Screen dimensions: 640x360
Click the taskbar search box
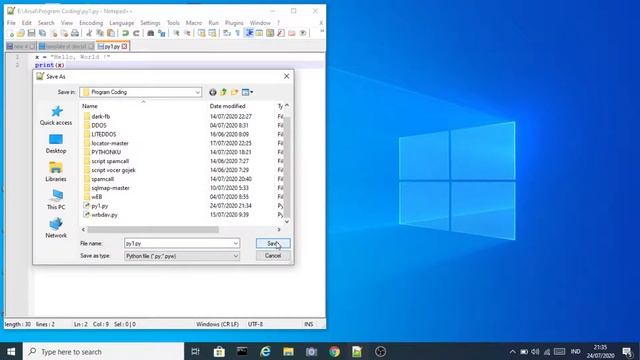click(x=103, y=351)
